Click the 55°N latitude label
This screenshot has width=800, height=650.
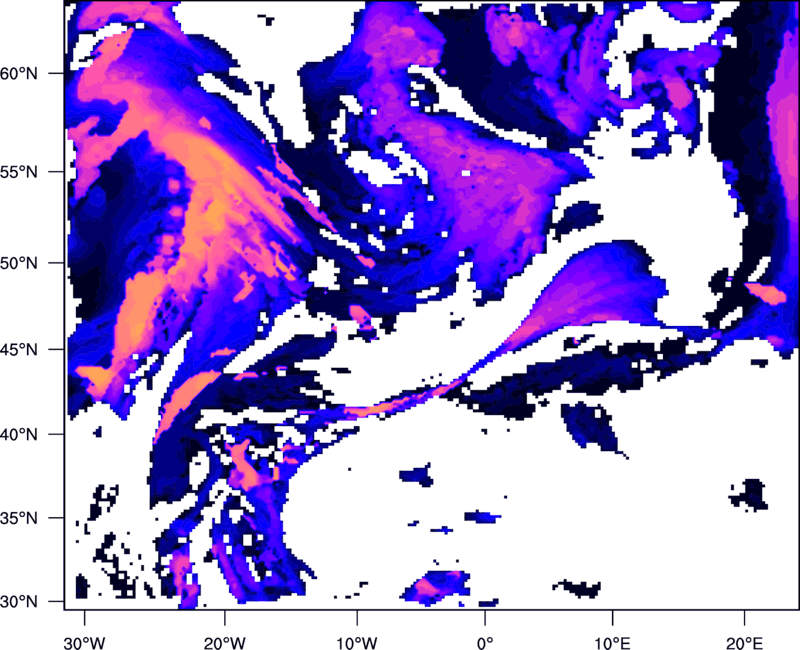click(x=19, y=172)
